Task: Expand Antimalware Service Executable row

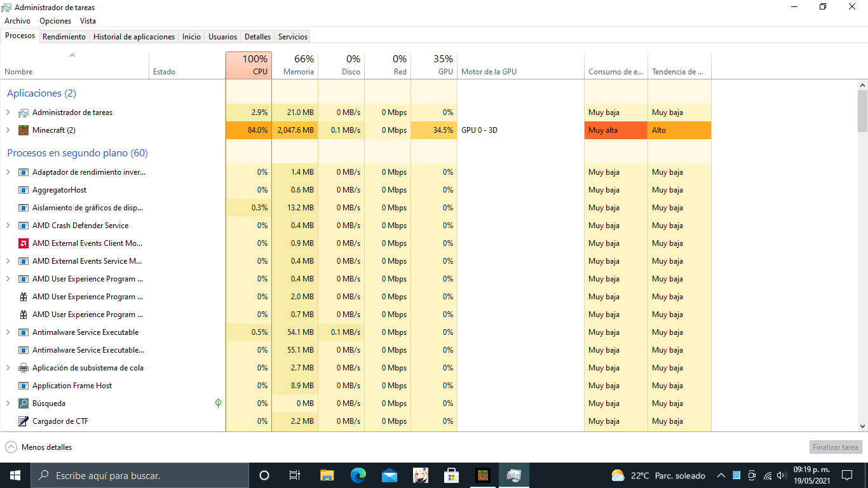Action: coord(8,332)
